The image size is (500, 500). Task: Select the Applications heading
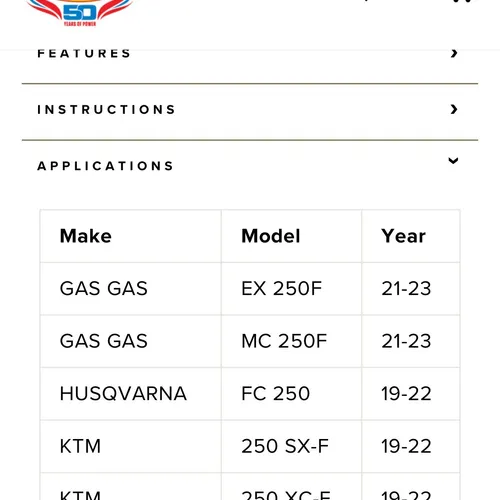[x=105, y=166]
